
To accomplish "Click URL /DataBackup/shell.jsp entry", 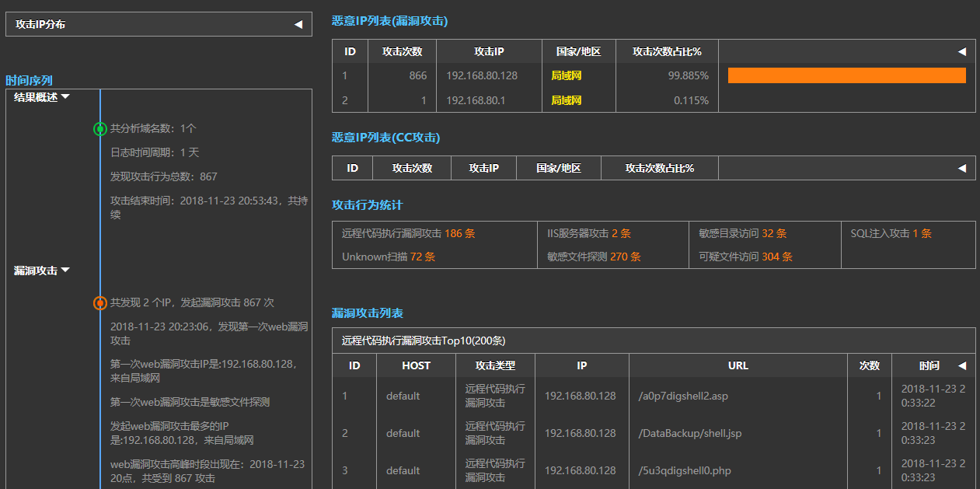I will (689, 433).
